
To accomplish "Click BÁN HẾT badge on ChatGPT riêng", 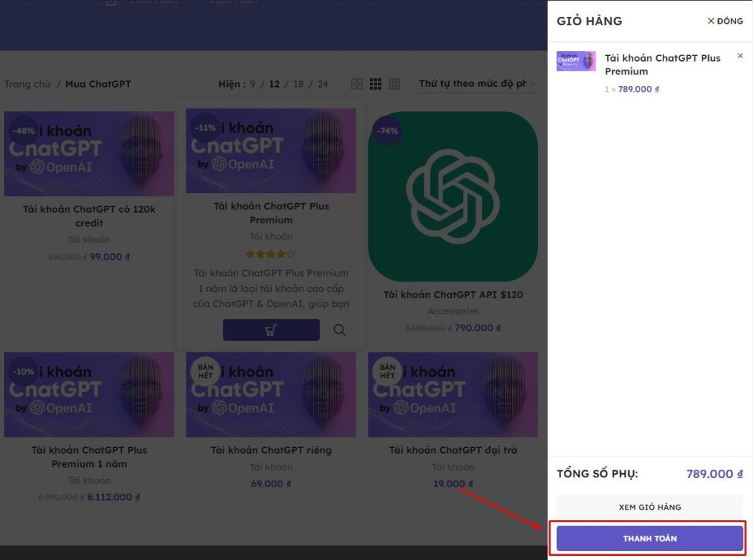I will pyautogui.click(x=205, y=372).
